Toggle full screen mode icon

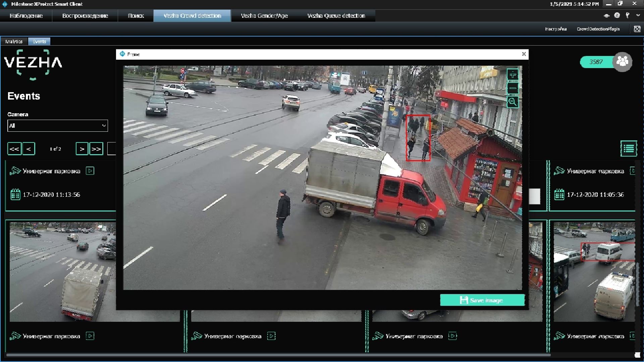(637, 29)
